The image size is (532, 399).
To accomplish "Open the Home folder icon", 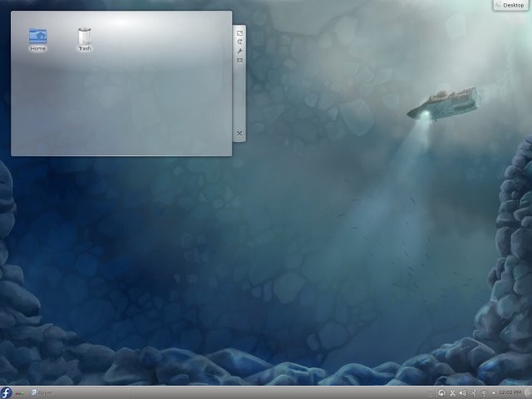I will 38,37.
